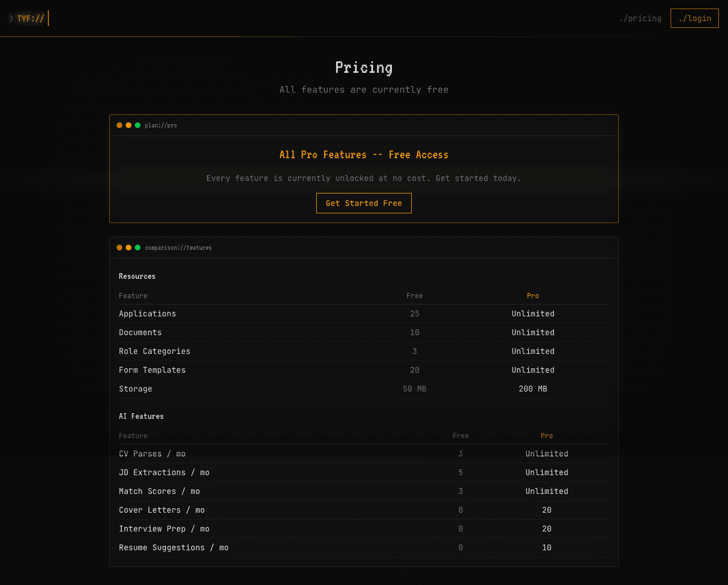Expand the AI Features section heading
728x585 pixels.
click(x=141, y=416)
